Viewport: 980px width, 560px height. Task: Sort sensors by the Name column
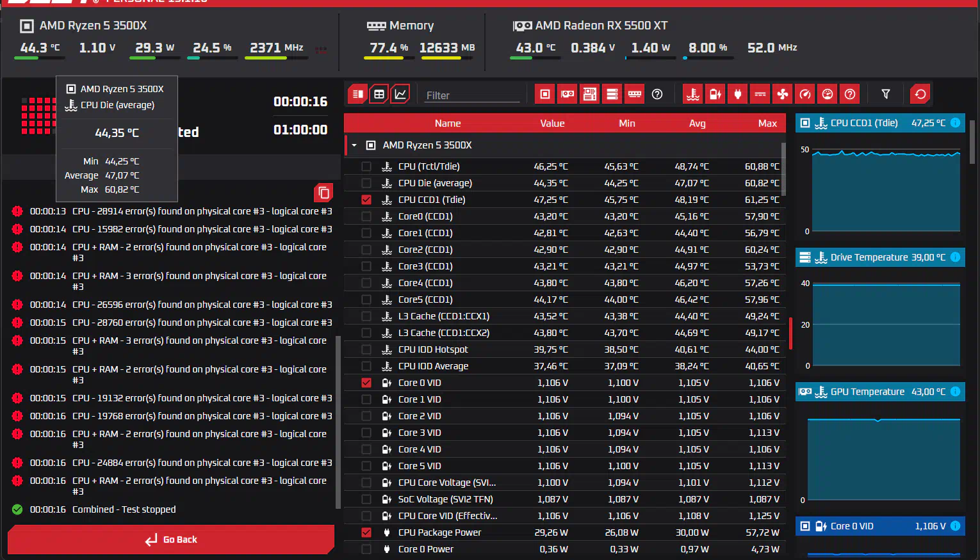click(448, 124)
